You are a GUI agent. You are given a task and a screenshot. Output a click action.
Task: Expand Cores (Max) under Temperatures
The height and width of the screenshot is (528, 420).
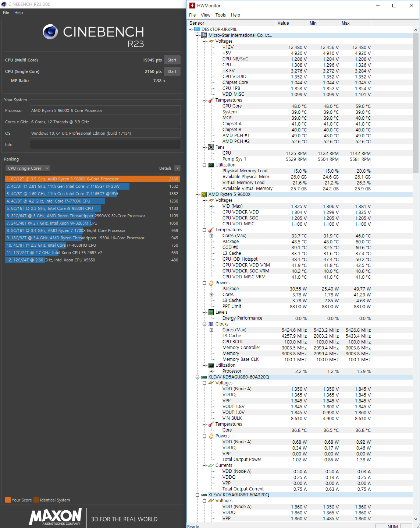coord(211,236)
